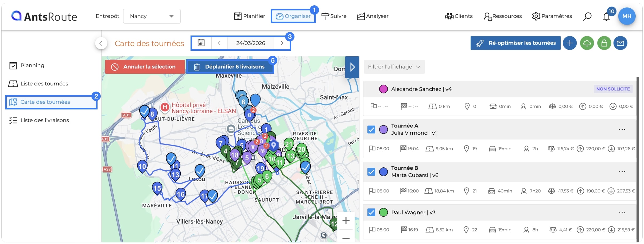Open the Organiser menu

click(293, 16)
